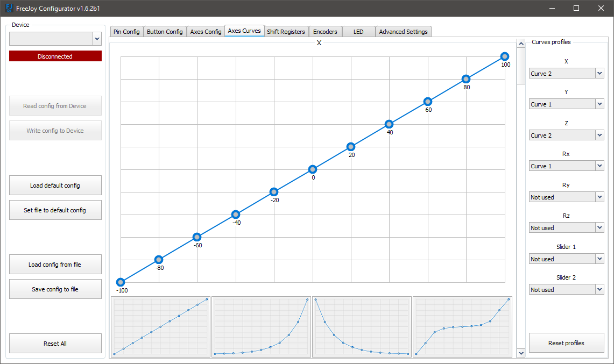Click the FreeJoy app icon in title bar
This screenshot has height=364, width=614.
(9, 8)
